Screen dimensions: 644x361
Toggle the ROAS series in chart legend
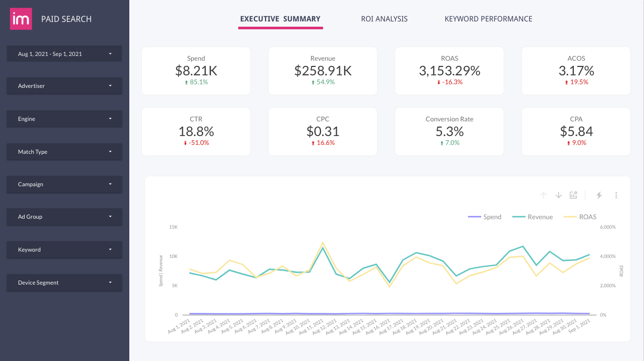[580, 217]
